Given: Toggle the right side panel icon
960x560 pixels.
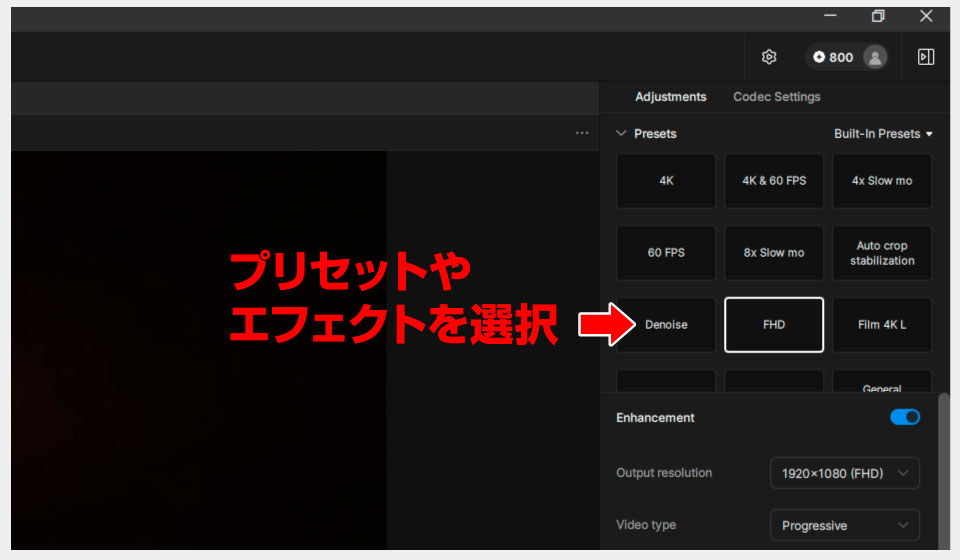Looking at the screenshot, I should click(x=926, y=57).
